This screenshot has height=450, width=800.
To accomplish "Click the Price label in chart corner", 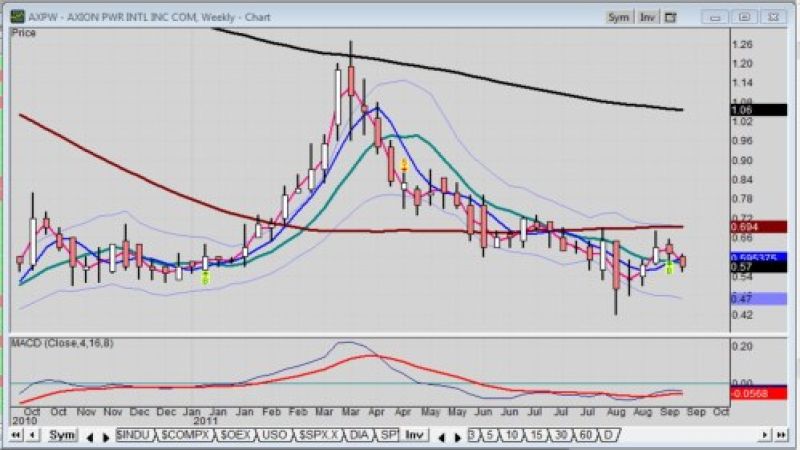I will pyautogui.click(x=23, y=33).
